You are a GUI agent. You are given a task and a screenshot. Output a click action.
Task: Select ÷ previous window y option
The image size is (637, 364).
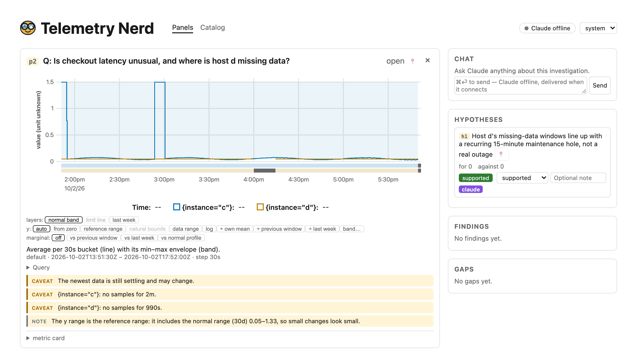click(x=279, y=229)
